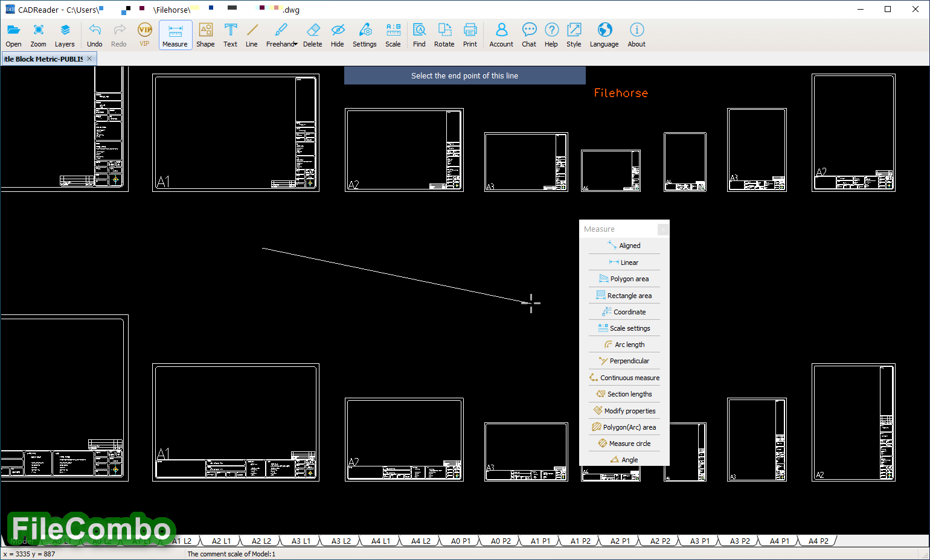This screenshot has height=560, width=930.
Task: Open the A0 P1 layout tab
Action: click(x=460, y=541)
